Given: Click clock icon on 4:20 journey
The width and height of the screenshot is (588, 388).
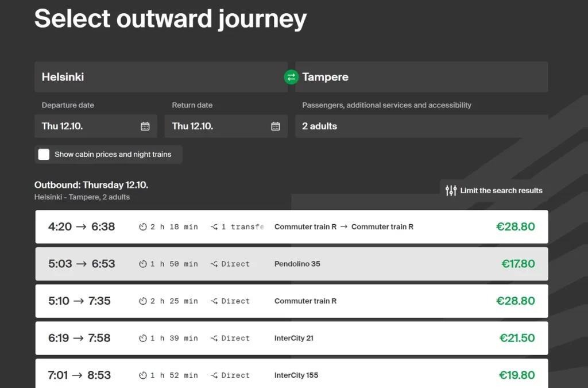Looking at the screenshot, I should [x=143, y=227].
